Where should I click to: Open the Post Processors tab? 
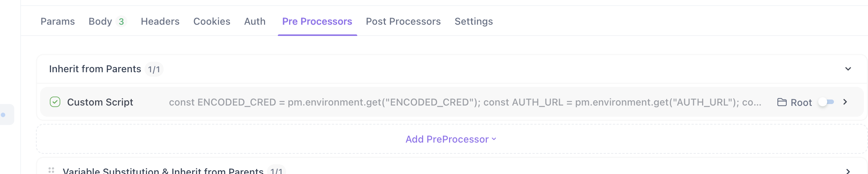pos(403,21)
